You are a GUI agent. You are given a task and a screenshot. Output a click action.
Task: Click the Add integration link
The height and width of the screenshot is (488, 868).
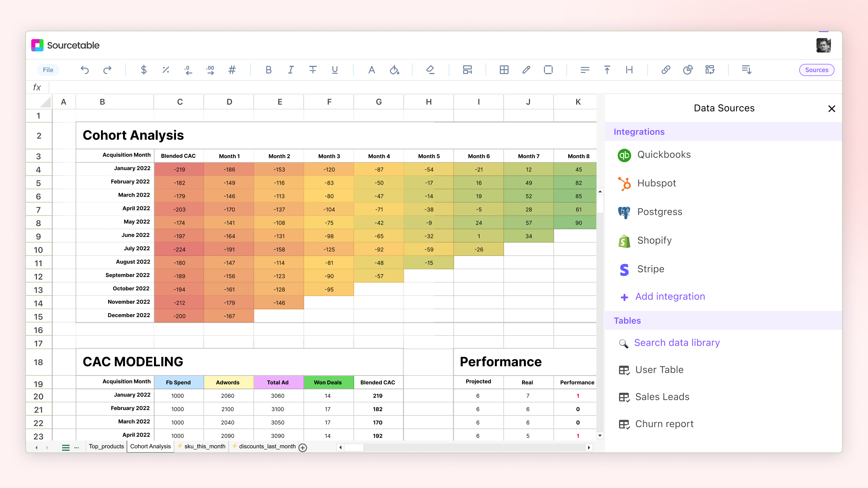[x=670, y=296]
